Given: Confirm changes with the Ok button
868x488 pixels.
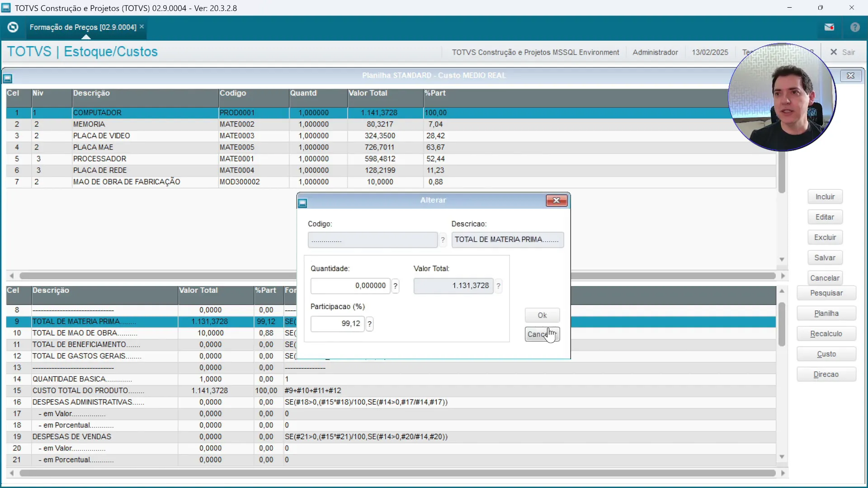Looking at the screenshot, I should [x=542, y=315].
